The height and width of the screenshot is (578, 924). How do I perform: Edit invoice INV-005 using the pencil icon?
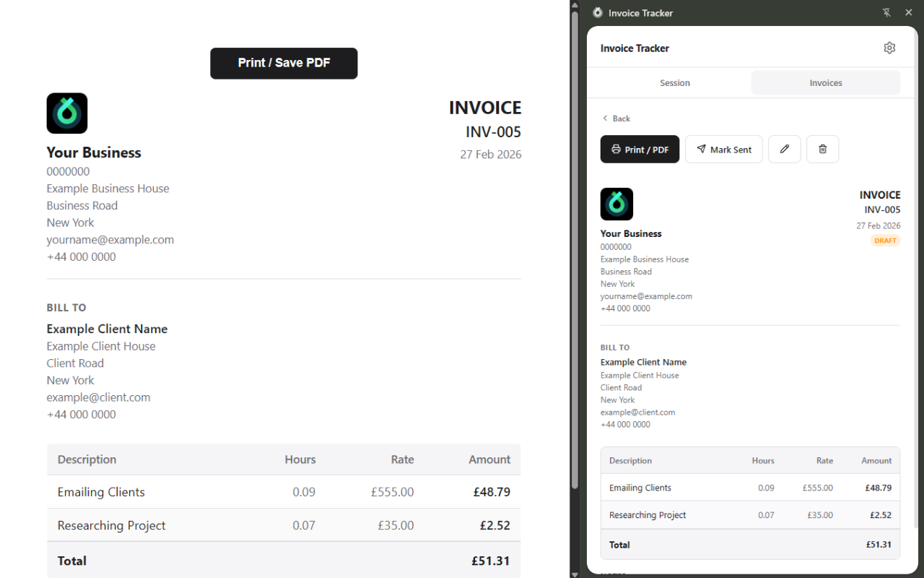(784, 149)
